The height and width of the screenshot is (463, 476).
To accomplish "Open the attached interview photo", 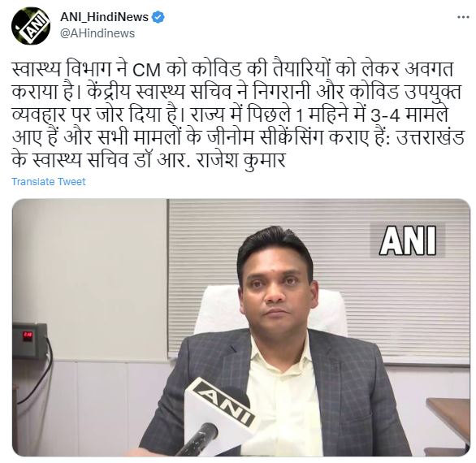I will (241, 327).
